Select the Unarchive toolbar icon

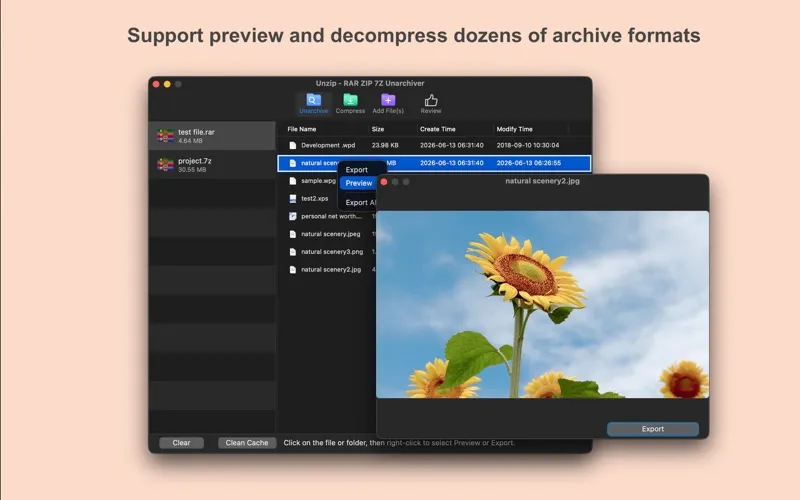(x=313, y=100)
